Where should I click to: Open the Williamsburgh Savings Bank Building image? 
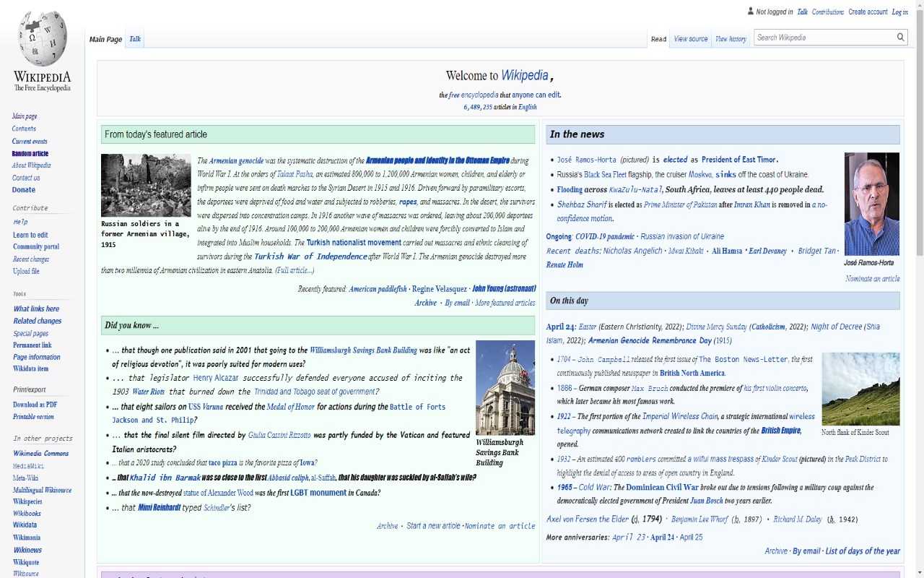[505, 387]
